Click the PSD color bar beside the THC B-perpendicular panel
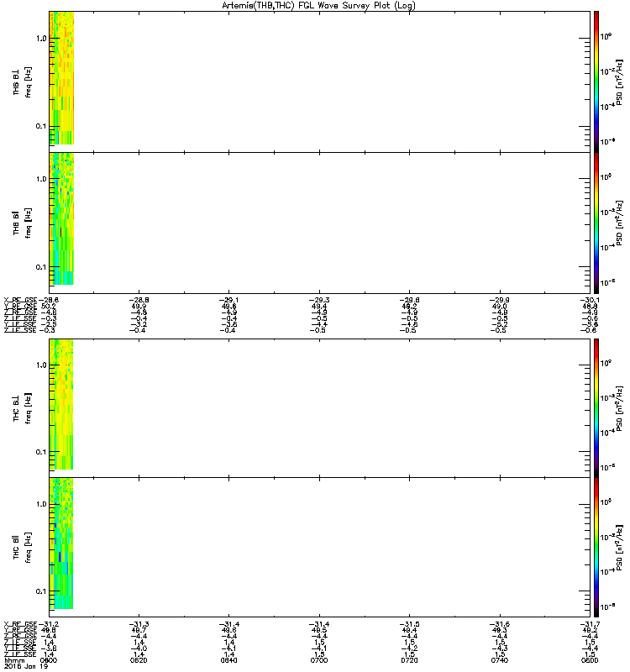630x672 pixels. (x=596, y=408)
